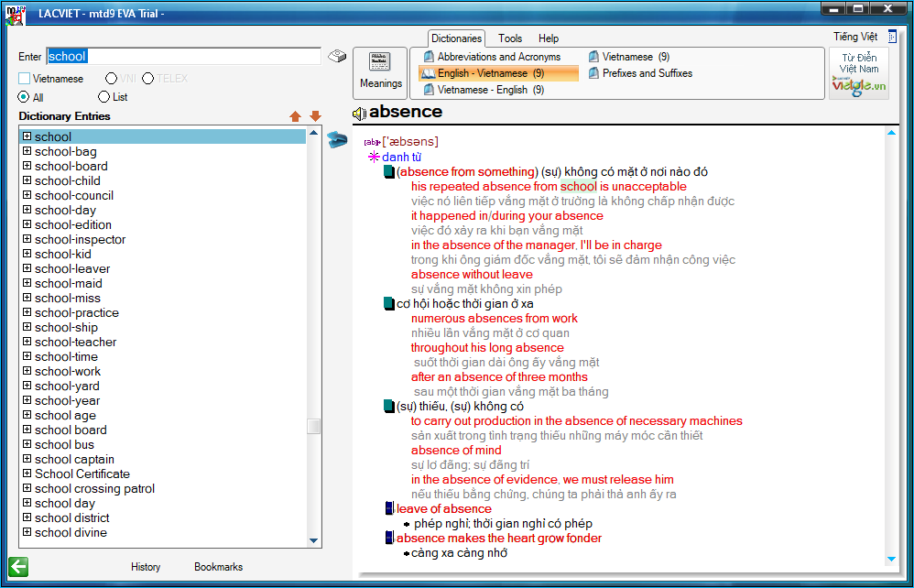
Task: Expand the school-bag entry
Action: [x=27, y=152]
